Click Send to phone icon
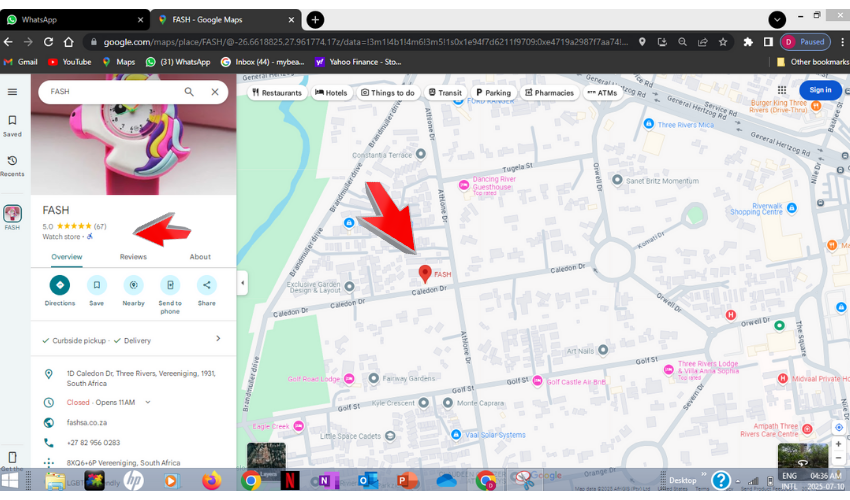850x500 pixels. click(170, 285)
